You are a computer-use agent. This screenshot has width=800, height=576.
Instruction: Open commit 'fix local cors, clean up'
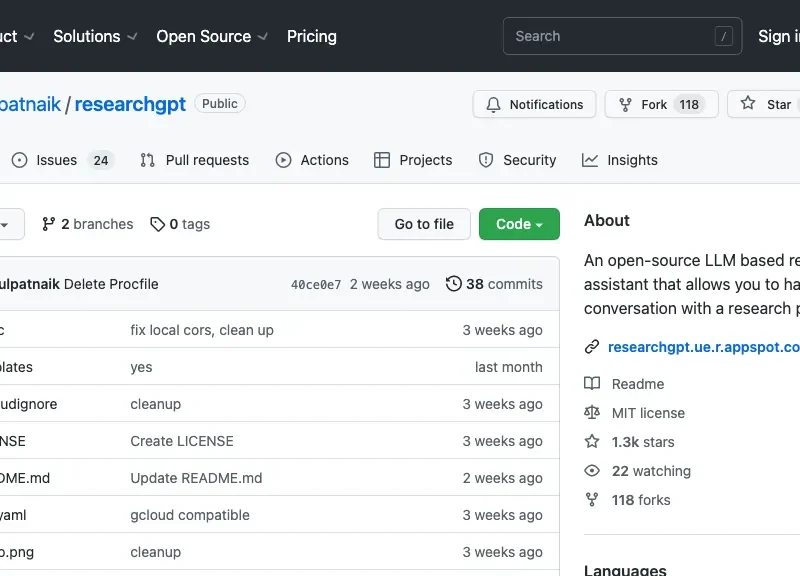click(202, 330)
